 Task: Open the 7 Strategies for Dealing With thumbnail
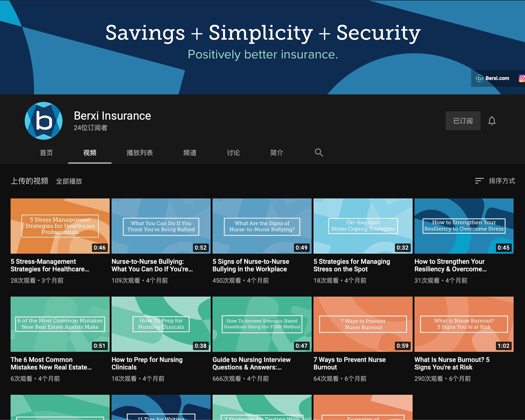coord(262,407)
